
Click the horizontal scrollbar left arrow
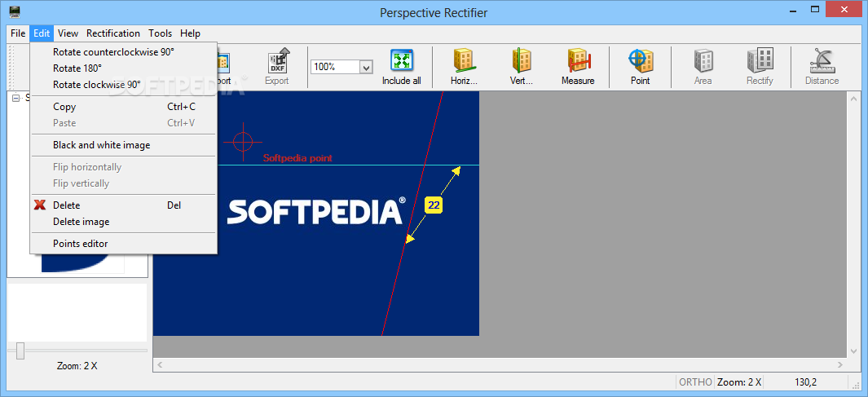coord(160,365)
